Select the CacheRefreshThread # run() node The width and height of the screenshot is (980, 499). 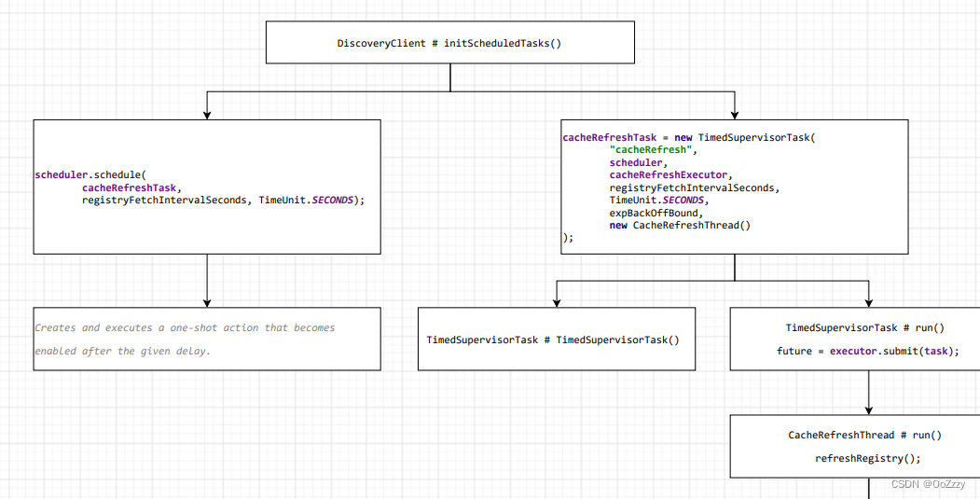(855, 447)
